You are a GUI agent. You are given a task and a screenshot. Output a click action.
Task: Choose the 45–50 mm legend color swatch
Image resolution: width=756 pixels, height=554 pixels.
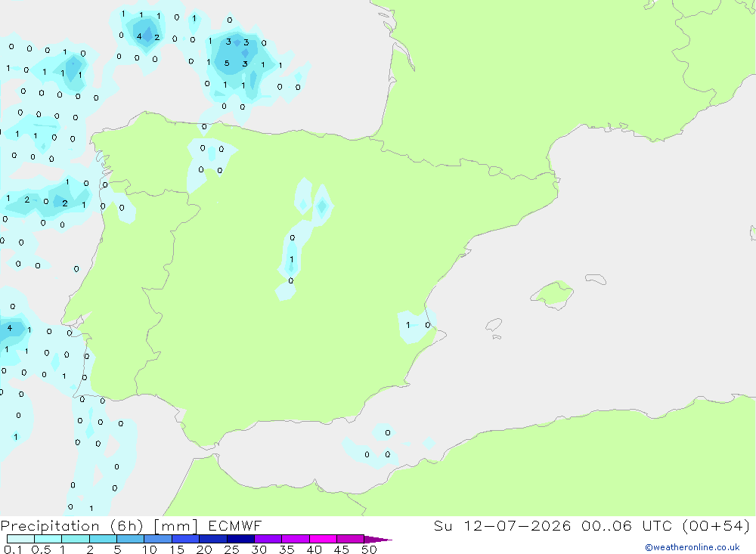(x=351, y=539)
